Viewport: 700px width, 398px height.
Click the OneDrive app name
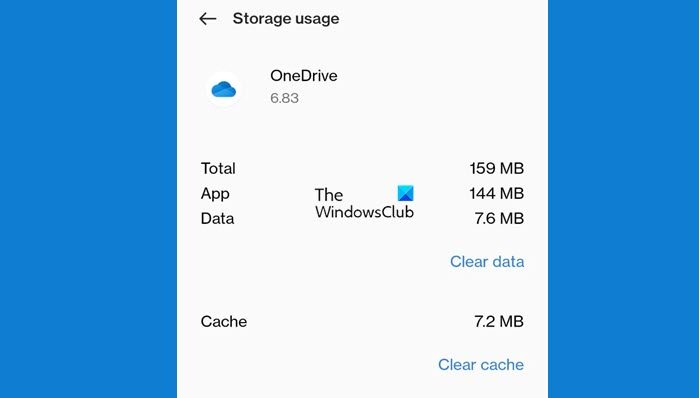(304, 75)
